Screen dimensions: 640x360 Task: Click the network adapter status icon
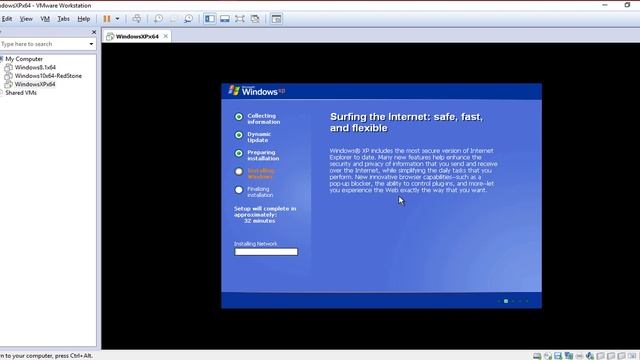(569, 356)
